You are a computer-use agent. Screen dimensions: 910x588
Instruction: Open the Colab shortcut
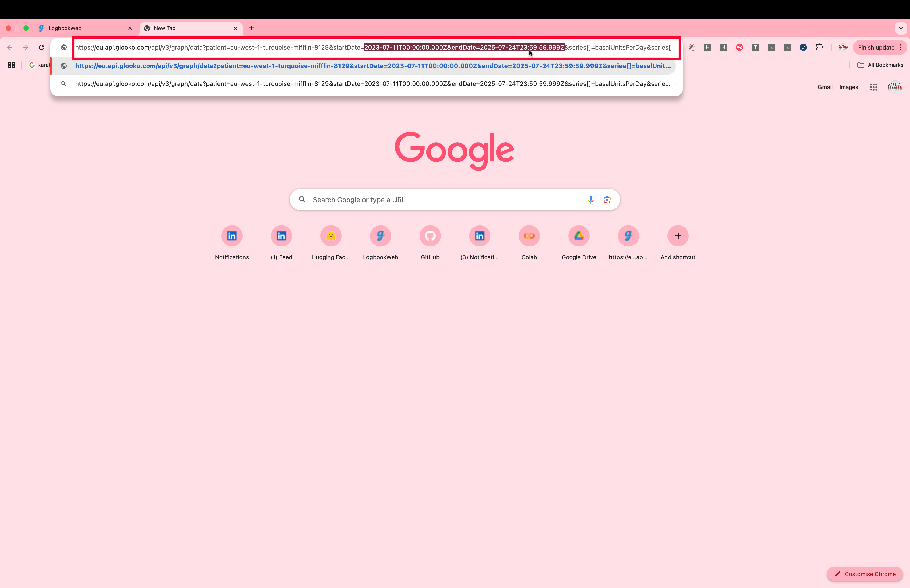(x=529, y=236)
